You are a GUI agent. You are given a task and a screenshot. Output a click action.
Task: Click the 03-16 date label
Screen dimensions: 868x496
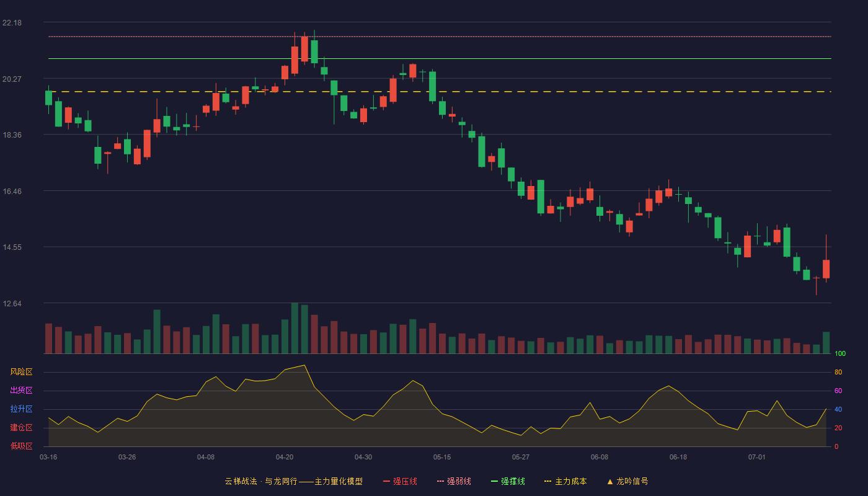48,457
